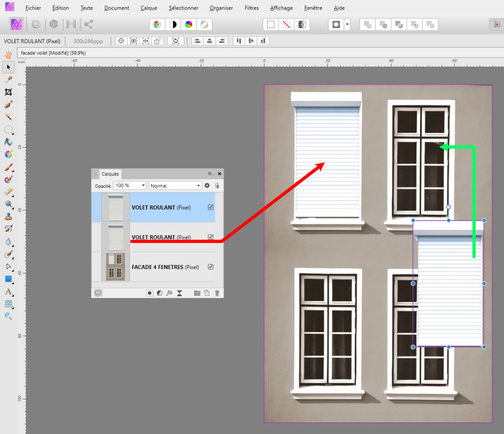Align selection bottom icon
Screen dimensions: 504x434
[x=263, y=41]
